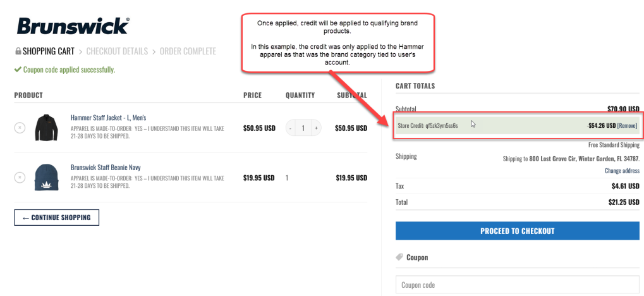
Task: Go to the Checkout Details step
Action: [x=117, y=51]
